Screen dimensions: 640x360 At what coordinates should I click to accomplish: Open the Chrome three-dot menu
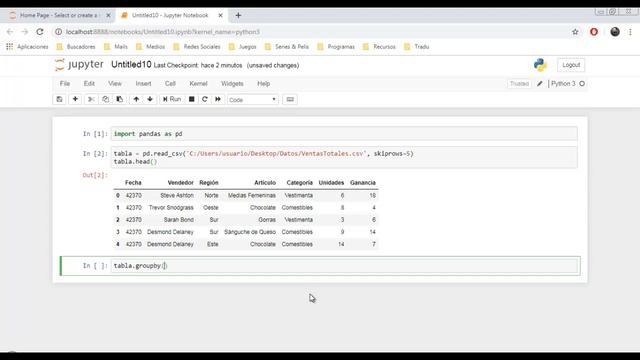click(x=630, y=32)
